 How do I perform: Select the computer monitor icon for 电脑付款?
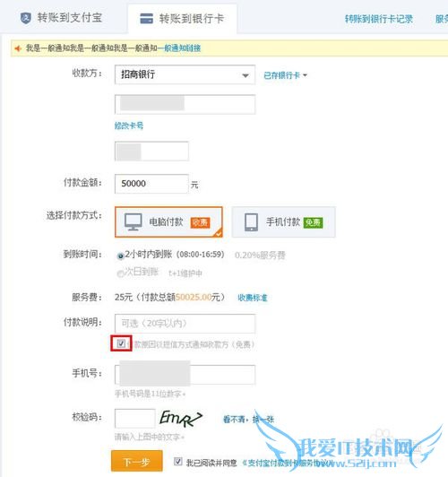[x=134, y=221]
